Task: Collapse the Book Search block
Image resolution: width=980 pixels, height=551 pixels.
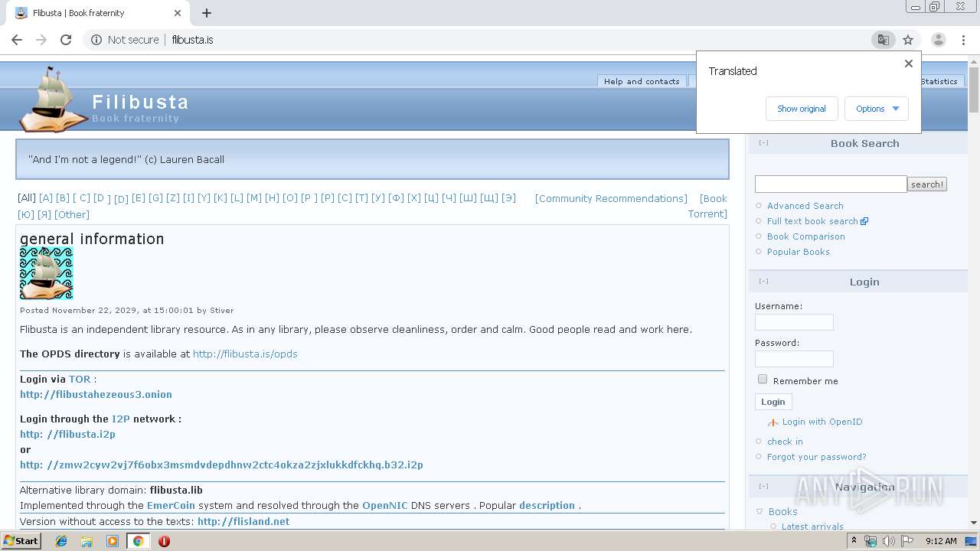Action: point(763,143)
